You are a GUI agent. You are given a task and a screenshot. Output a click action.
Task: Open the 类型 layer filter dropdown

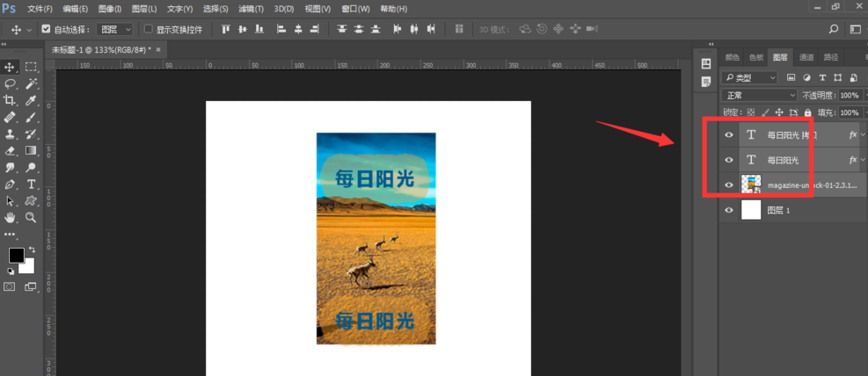click(x=749, y=78)
